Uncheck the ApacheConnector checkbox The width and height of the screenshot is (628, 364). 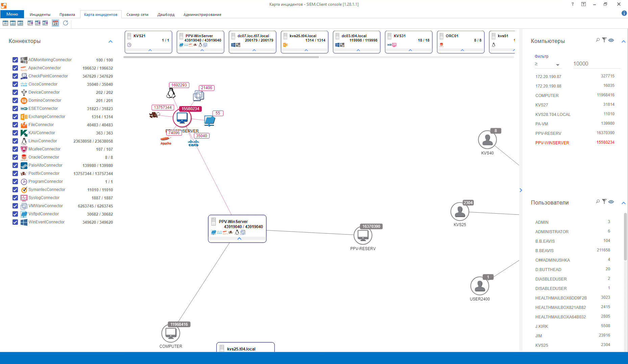[x=15, y=68]
